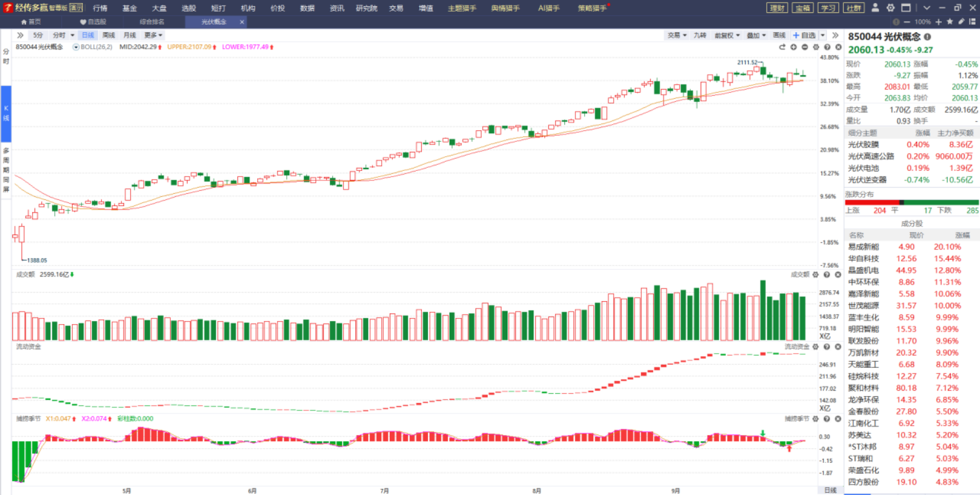Close the 流动资金 indicator panel
Screen dimensions: 980x495
[838, 347]
